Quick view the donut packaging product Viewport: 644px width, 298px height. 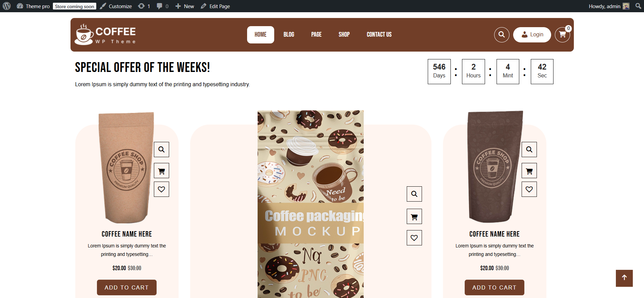click(414, 194)
